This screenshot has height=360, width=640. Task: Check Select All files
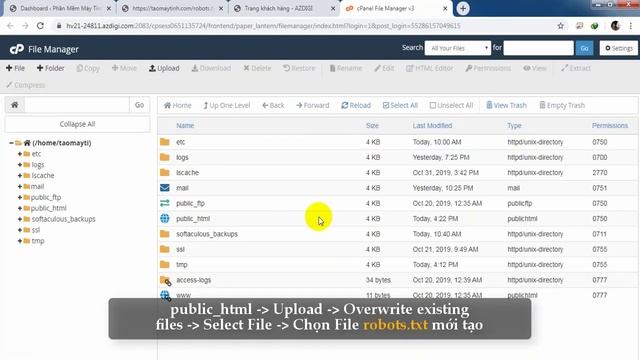400,105
